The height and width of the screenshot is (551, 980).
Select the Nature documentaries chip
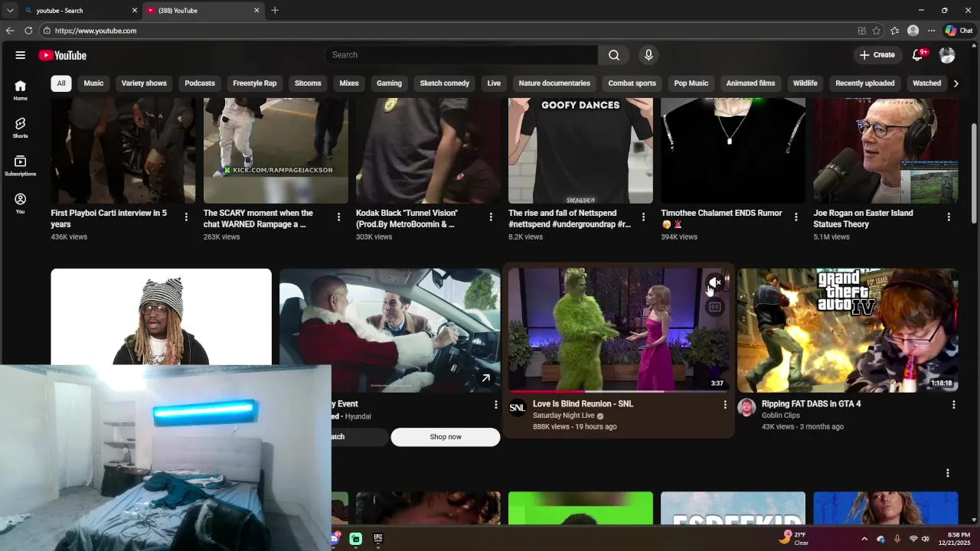(x=554, y=83)
